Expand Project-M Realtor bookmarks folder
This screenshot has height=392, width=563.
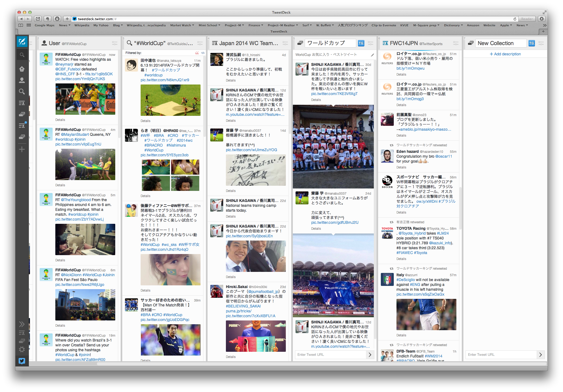(283, 25)
